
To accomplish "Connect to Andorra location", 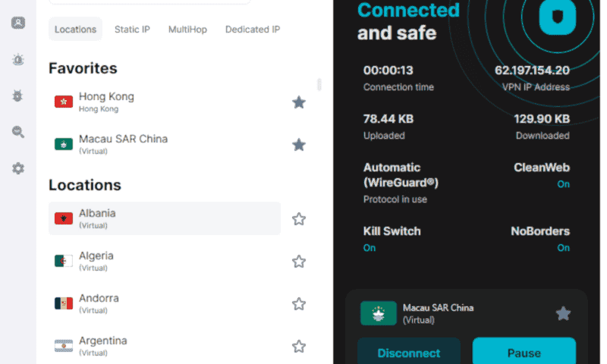I will pos(165,303).
